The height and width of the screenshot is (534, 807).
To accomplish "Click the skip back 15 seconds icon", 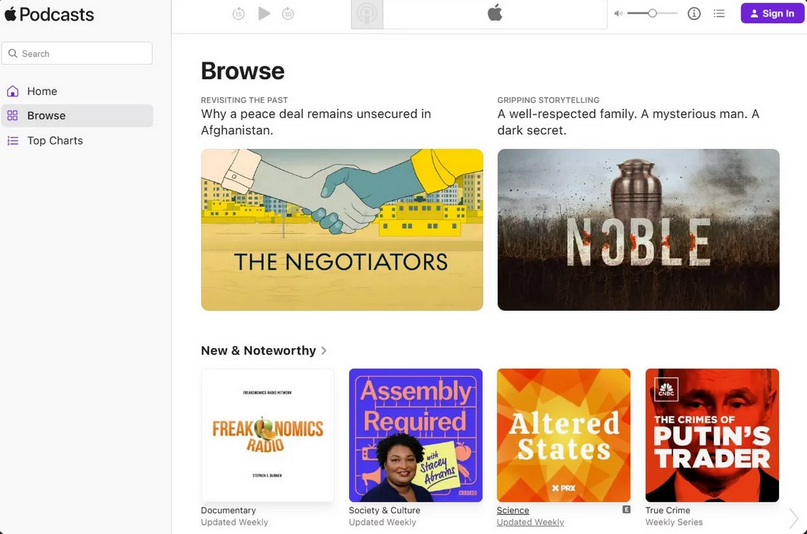I will coord(238,14).
